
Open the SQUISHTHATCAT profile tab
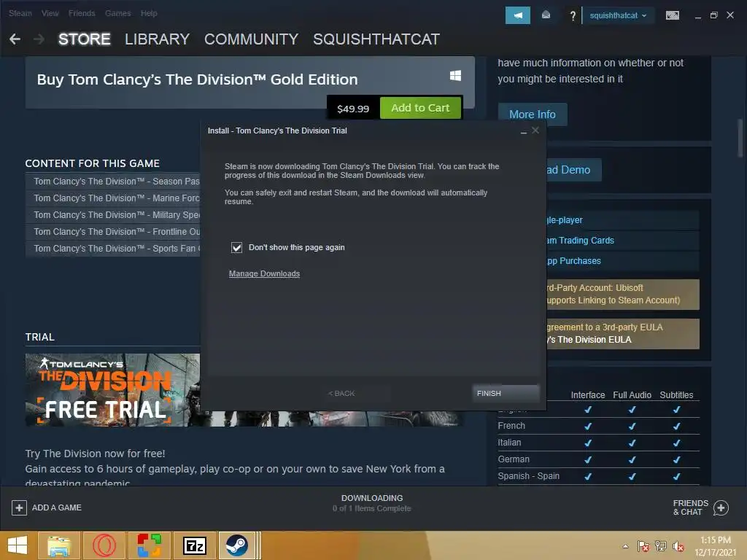[376, 39]
